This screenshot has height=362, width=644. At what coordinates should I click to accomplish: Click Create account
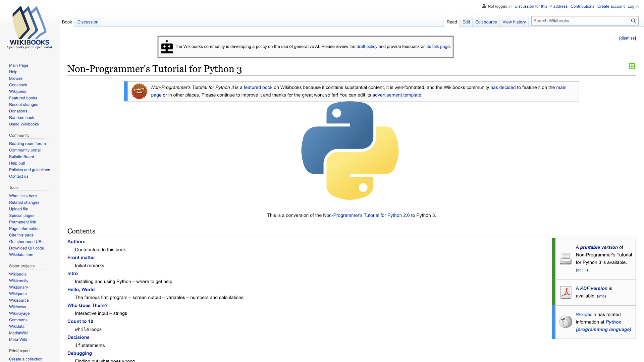click(611, 6)
